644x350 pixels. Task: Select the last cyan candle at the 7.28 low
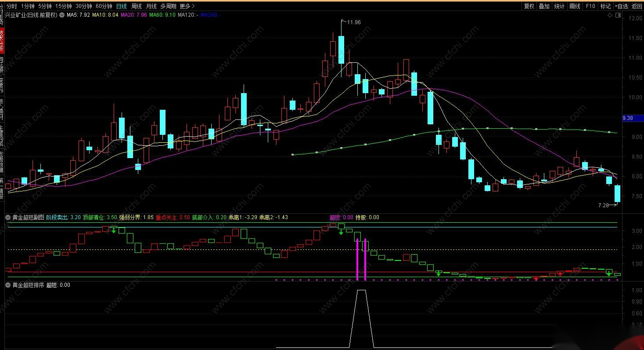pos(617,194)
